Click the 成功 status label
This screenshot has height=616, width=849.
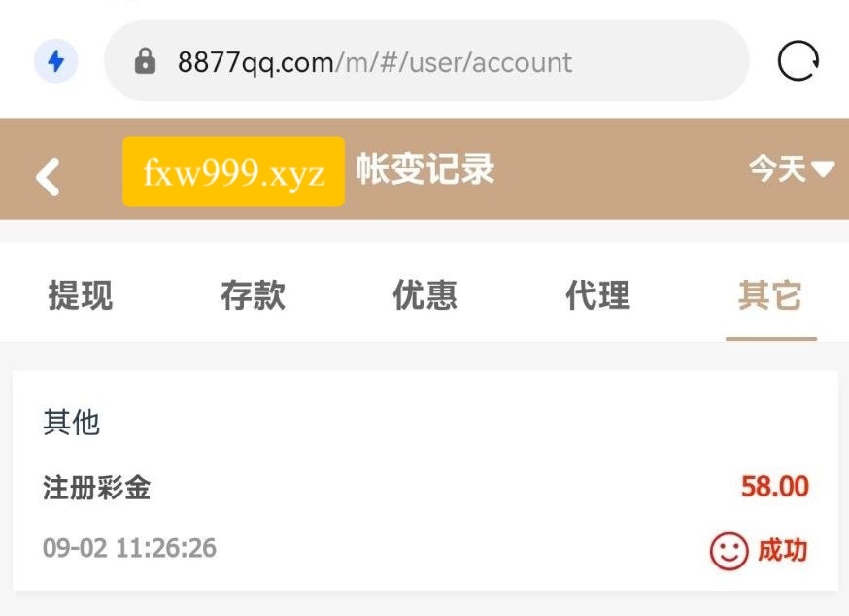pyautogui.click(x=782, y=551)
